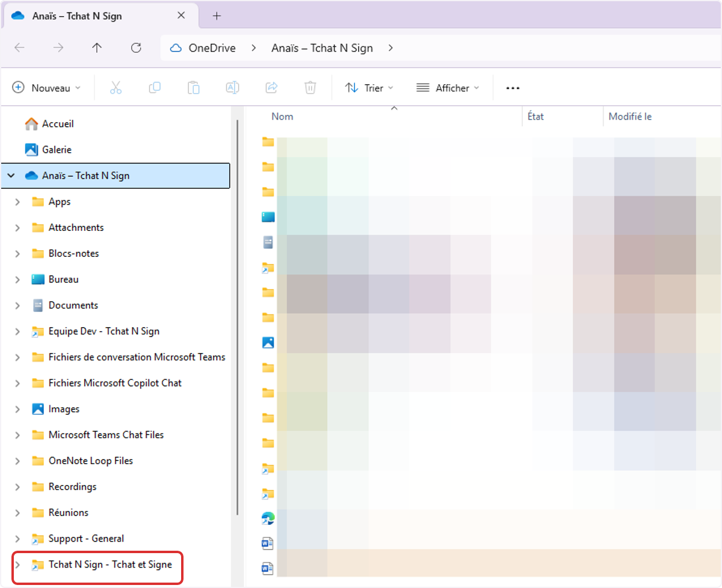Expand the Réunions folder chevron
722x588 pixels.
coord(18,513)
